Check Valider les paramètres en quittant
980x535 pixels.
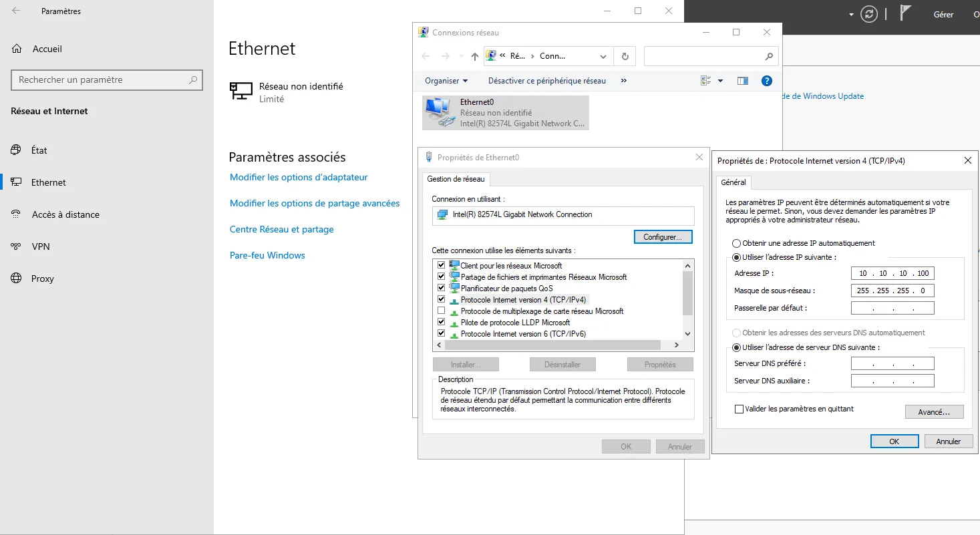pyautogui.click(x=739, y=409)
